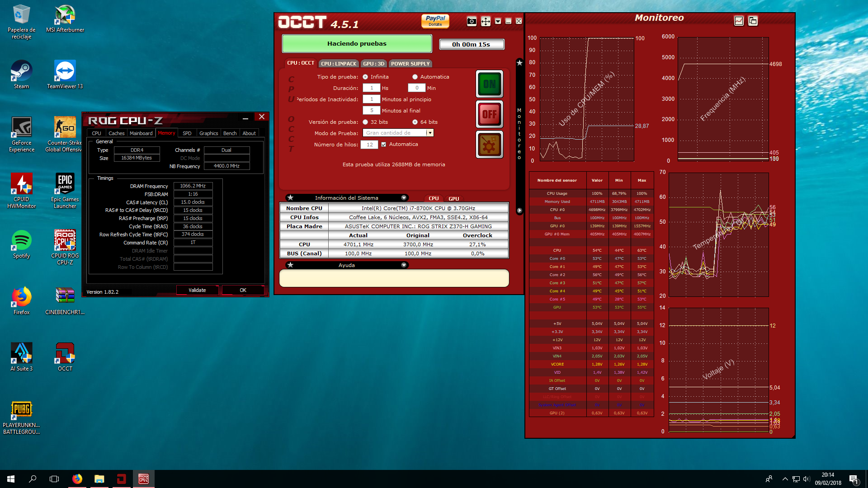
Task: Open OCCT settings gear button
Action: click(490, 145)
